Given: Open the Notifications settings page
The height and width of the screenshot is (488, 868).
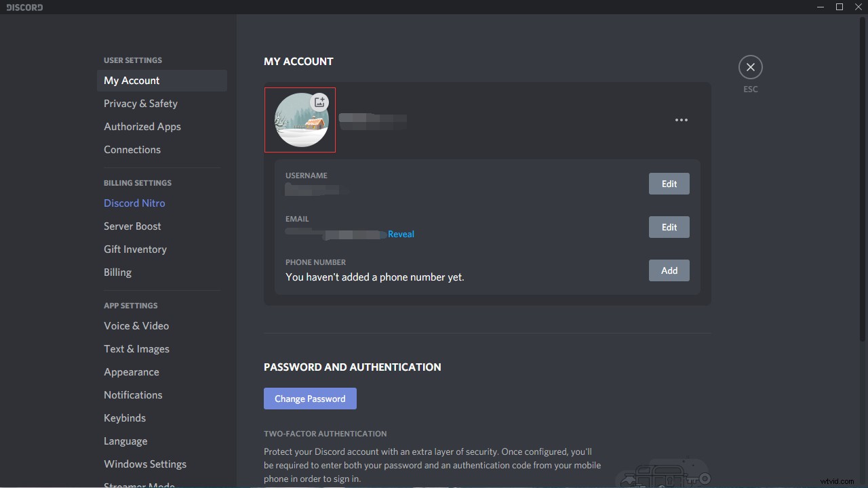Looking at the screenshot, I should tap(133, 394).
